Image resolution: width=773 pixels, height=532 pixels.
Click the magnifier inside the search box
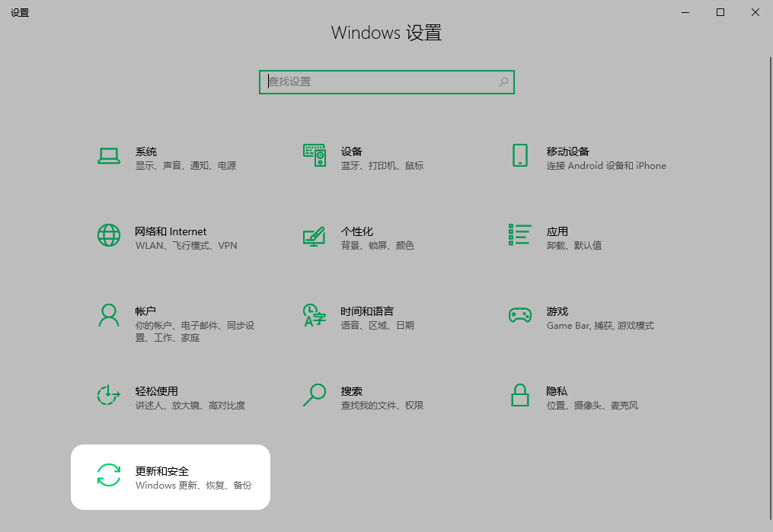pos(503,81)
